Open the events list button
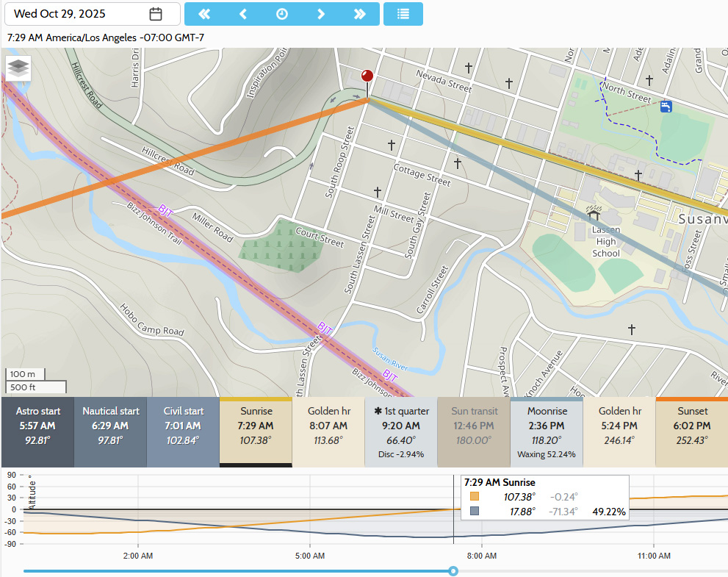This screenshot has width=728, height=577. tap(403, 14)
